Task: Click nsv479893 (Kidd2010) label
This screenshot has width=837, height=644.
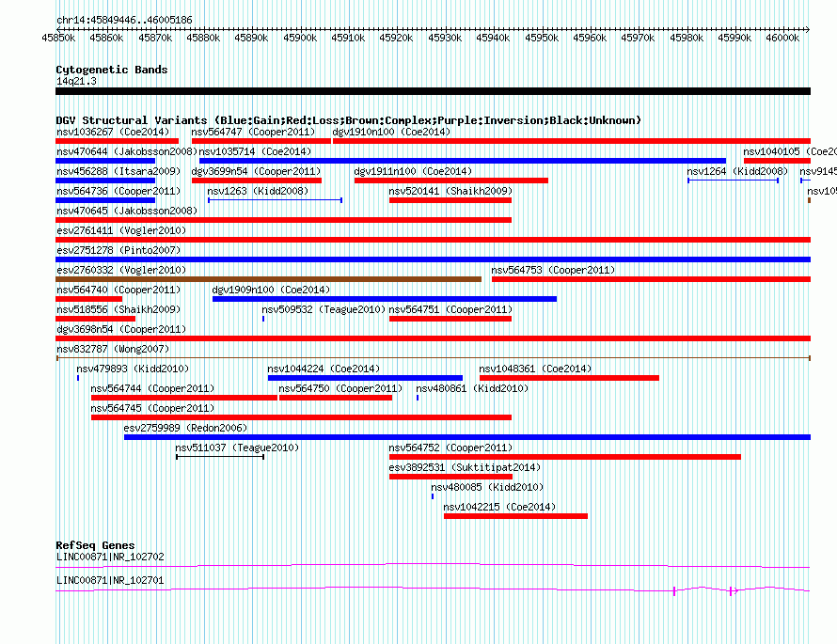Action: point(133,369)
